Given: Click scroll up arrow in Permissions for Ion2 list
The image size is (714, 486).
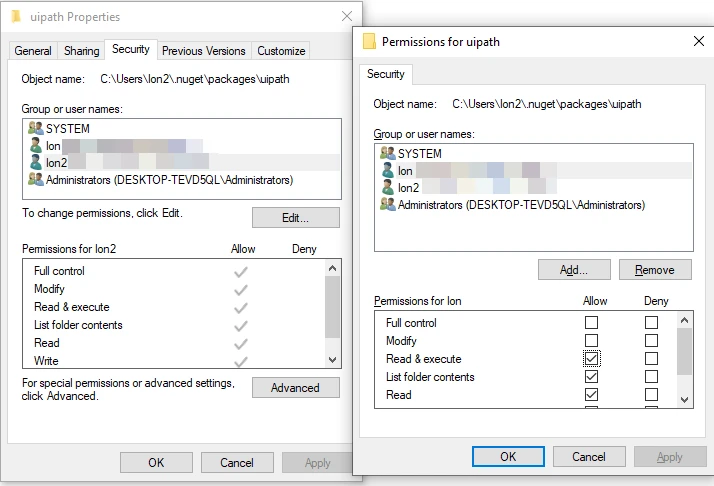Looking at the screenshot, I should [332, 268].
